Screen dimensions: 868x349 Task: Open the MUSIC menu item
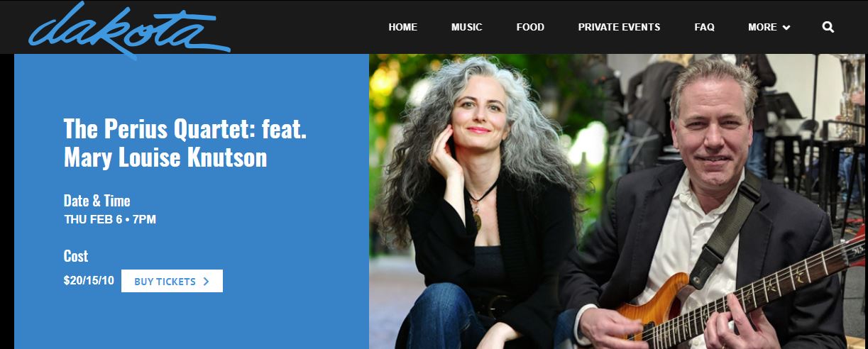[x=466, y=27]
